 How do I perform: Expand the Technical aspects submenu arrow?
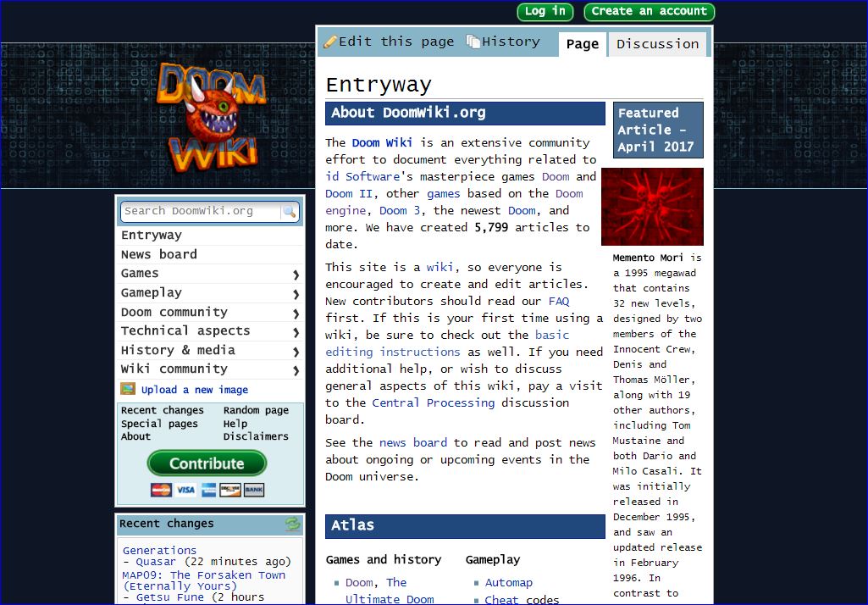(x=296, y=332)
